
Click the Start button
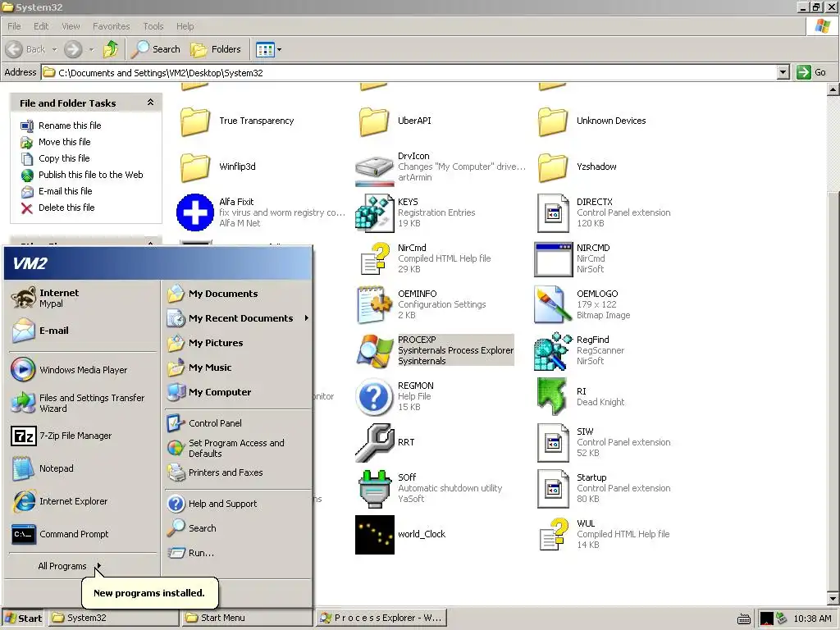(x=24, y=618)
